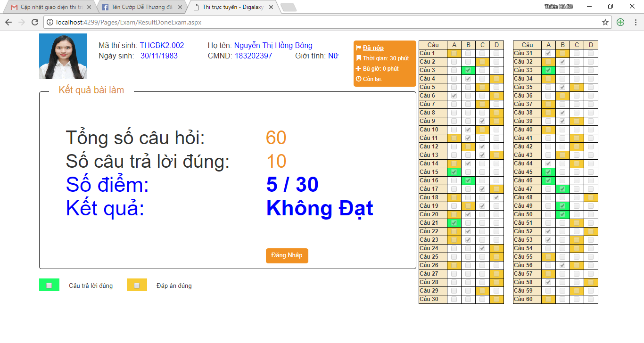Viewport: 644px width, 343px height.
Task: Bookmark this page with the star icon
Action: (605, 22)
